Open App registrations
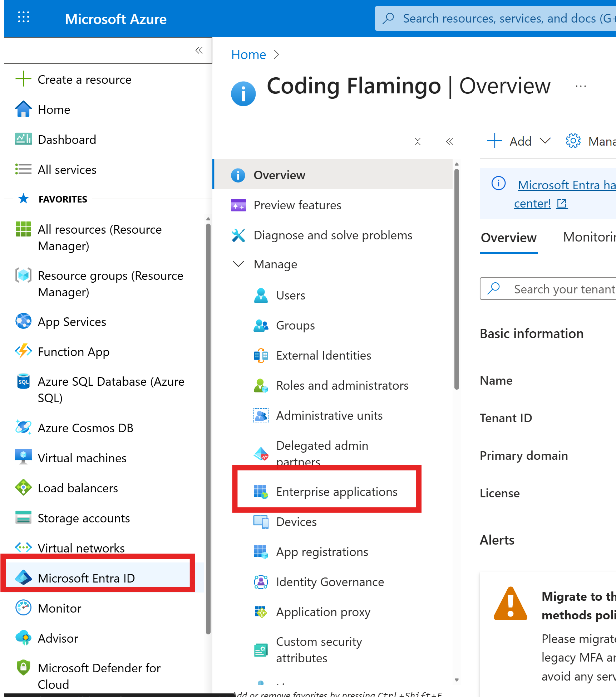The height and width of the screenshot is (697, 616). (321, 551)
